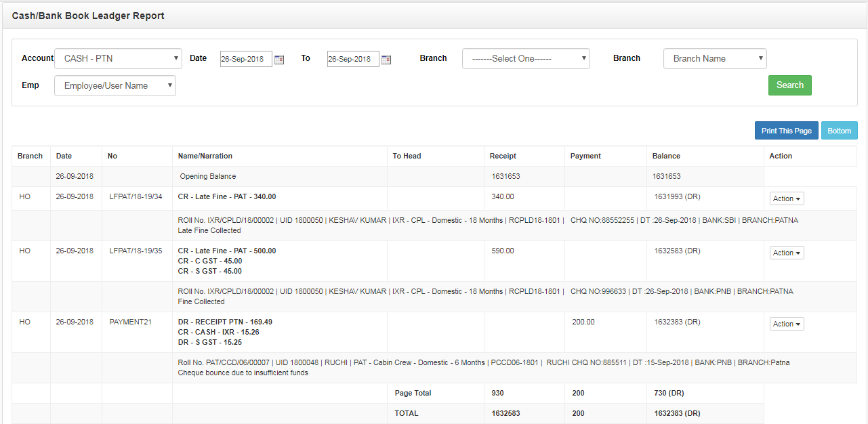Click the green Search button

tap(790, 85)
